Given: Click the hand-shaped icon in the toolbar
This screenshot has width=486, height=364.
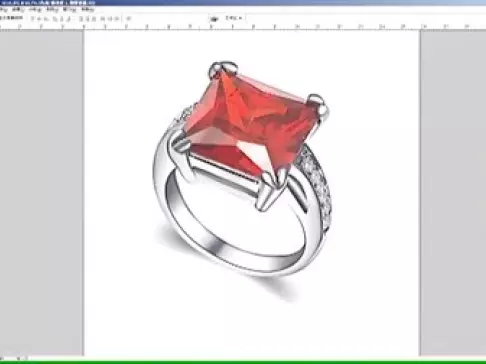Looking at the screenshot, I should coord(214,19).
